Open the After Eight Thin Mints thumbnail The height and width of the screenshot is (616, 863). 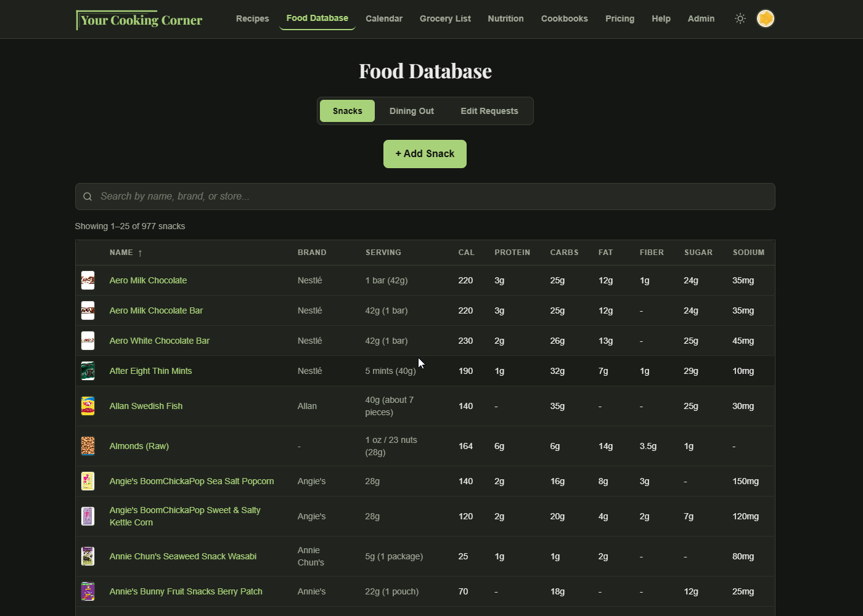(x=88, y=371)
